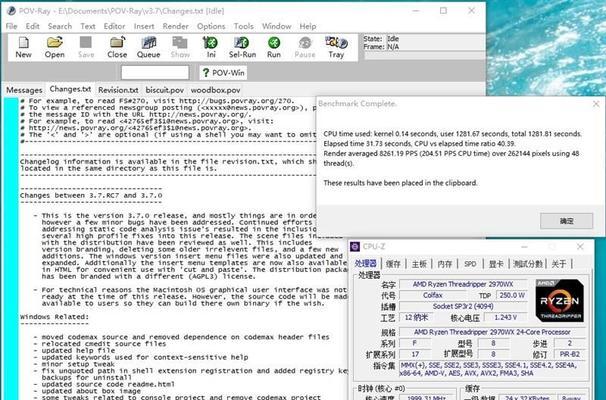The image size is (606, 400).
Task: Switch to the Revision.txt tab
Action: [118, 90]
